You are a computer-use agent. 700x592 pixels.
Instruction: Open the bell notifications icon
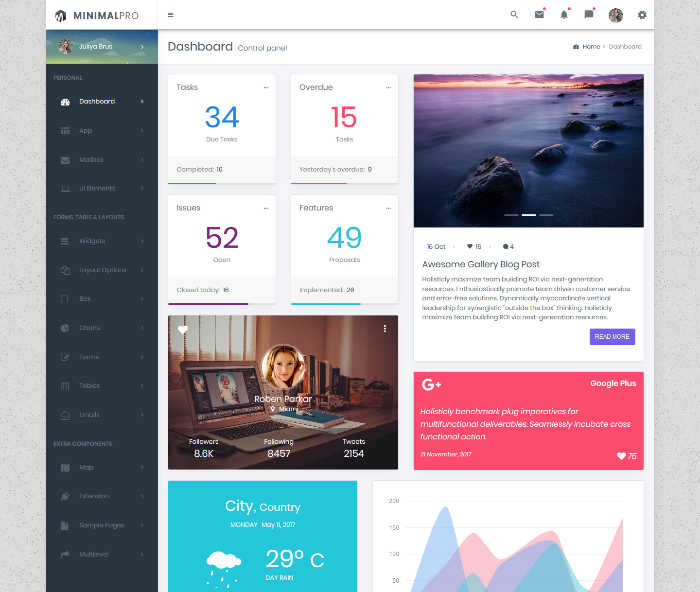tap(564, 15)
